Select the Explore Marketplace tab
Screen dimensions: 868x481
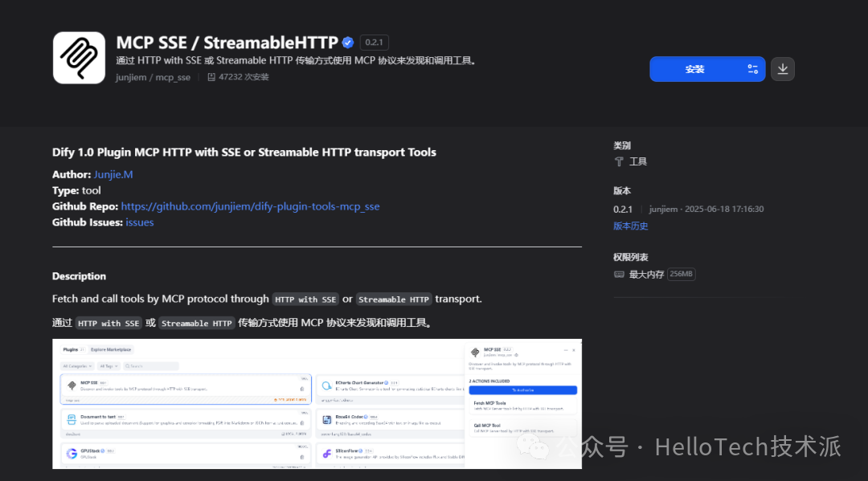[x=111, y=349]
